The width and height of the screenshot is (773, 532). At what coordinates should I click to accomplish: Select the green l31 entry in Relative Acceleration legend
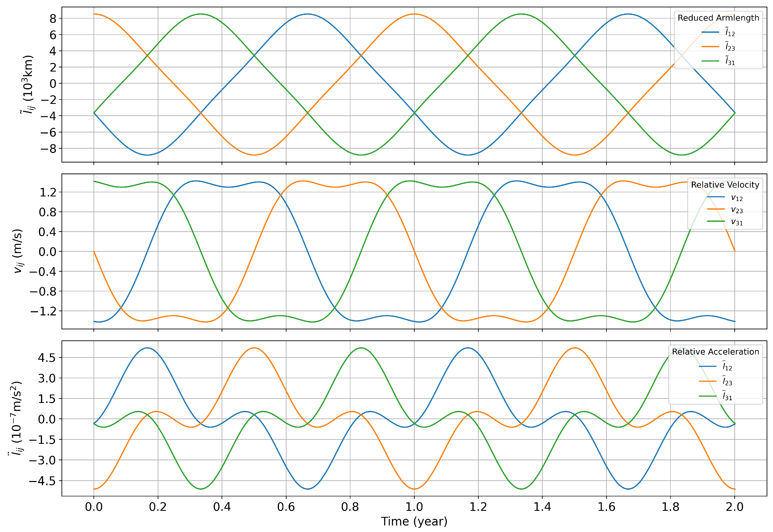715,396
